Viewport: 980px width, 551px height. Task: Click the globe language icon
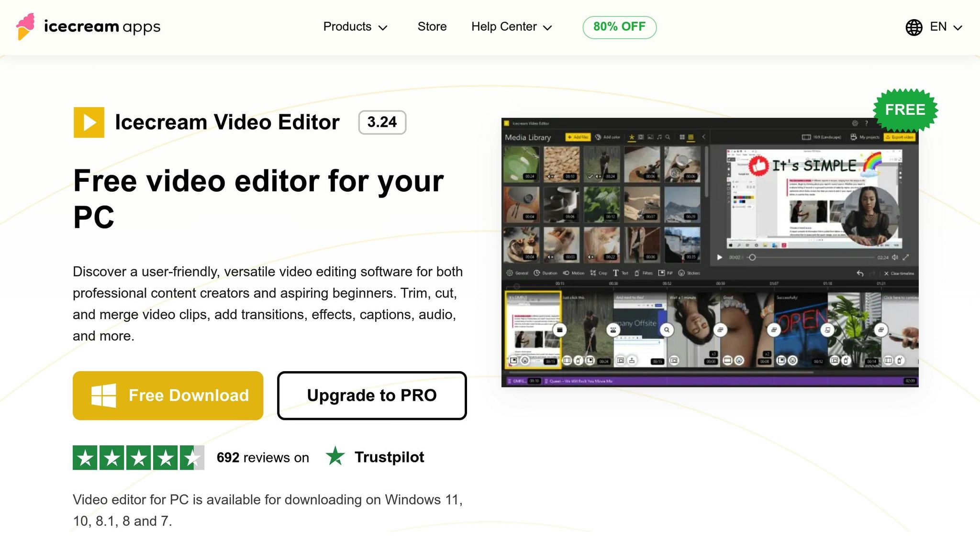(914, 27)
